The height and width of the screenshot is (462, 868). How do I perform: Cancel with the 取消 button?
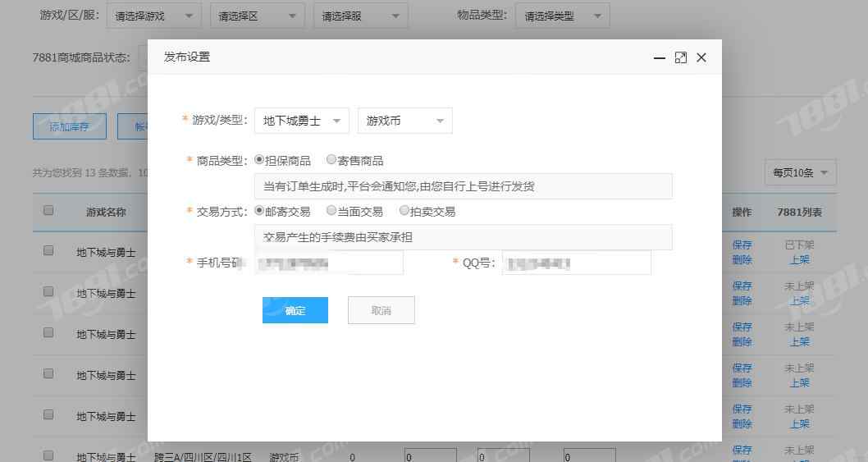point(381,310)
